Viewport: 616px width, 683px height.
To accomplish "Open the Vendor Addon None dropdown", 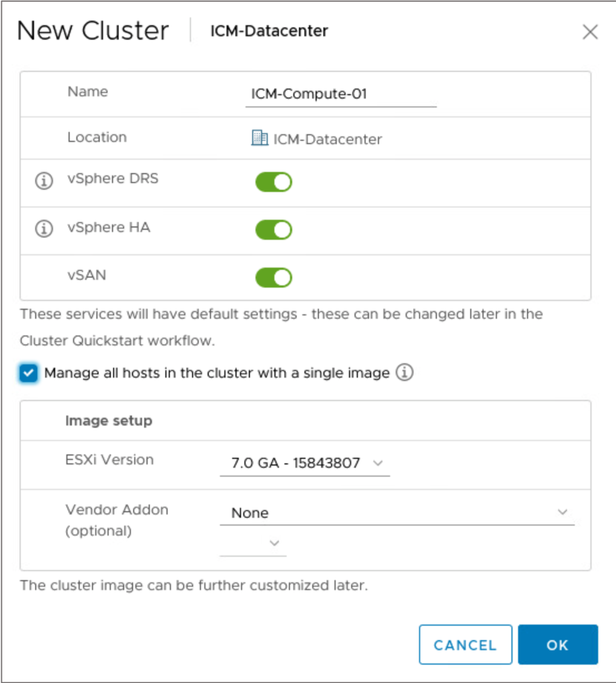I will 398,512.
